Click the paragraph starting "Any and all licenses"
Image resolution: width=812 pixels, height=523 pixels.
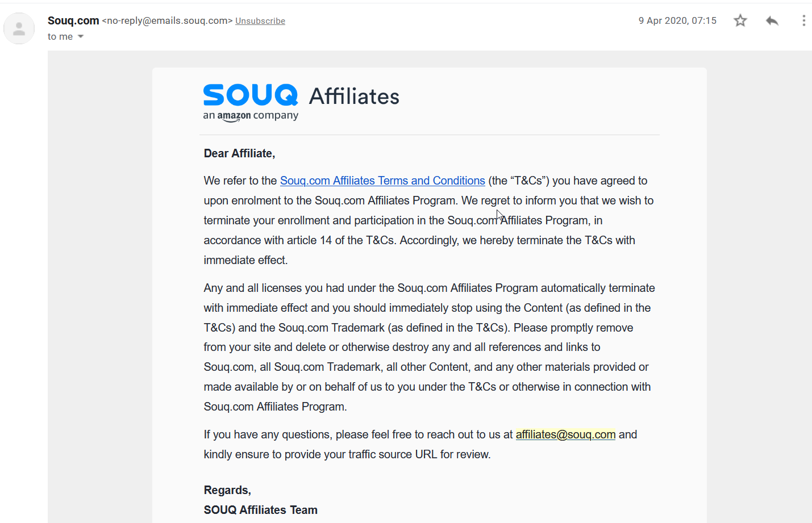429,347
